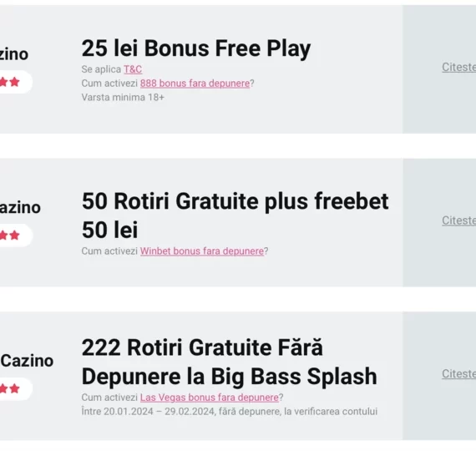Screen dimensions: 476x451
Task: Click the casino name above Winbet rating stars
Action: coord(20,207)
